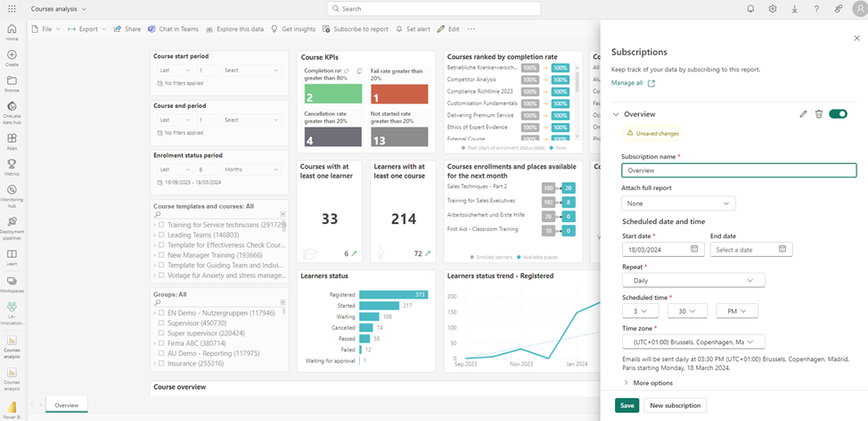Viewport: 868px width, 421px height.
Task: Open OneLake data hub in sidebar
Action: [12, 110]
